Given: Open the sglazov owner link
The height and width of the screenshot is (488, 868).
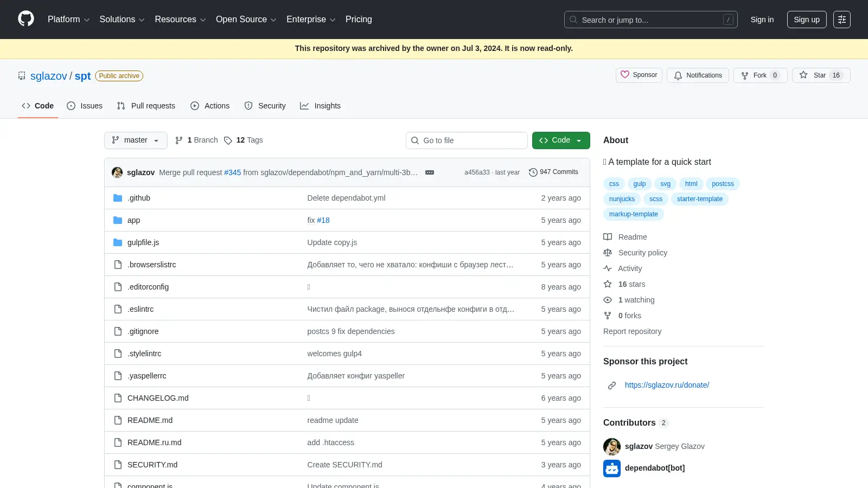Looking at the screenshot, I should [49, 76].
